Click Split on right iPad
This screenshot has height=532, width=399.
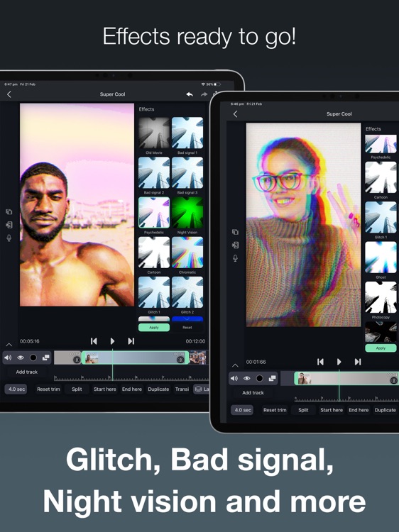pyautogui.click(x=303, y=410)
